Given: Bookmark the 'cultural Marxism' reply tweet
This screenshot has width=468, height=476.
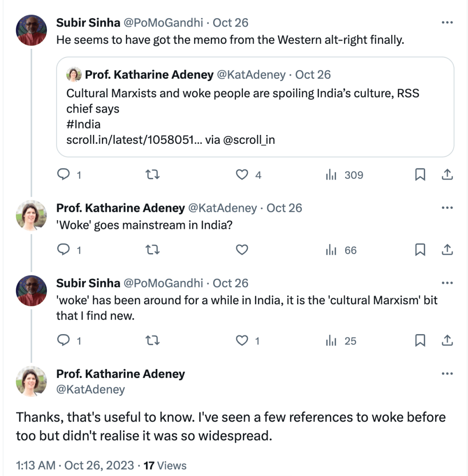Looking at the screenshot, I should 420,341.
